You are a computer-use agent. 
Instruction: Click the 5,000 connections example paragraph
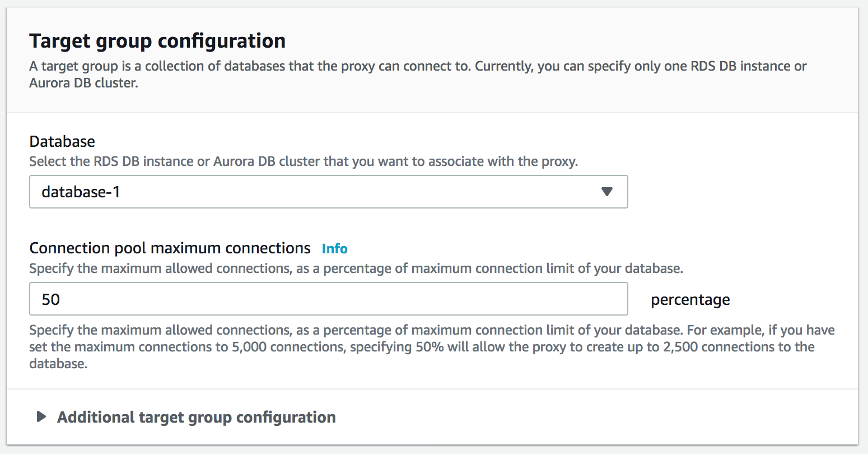coord(431,346)
